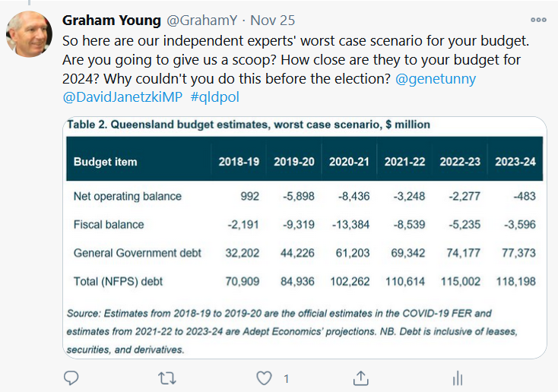Click the like count number 1
The image size is (558, 392).
(x=287, y=378)
